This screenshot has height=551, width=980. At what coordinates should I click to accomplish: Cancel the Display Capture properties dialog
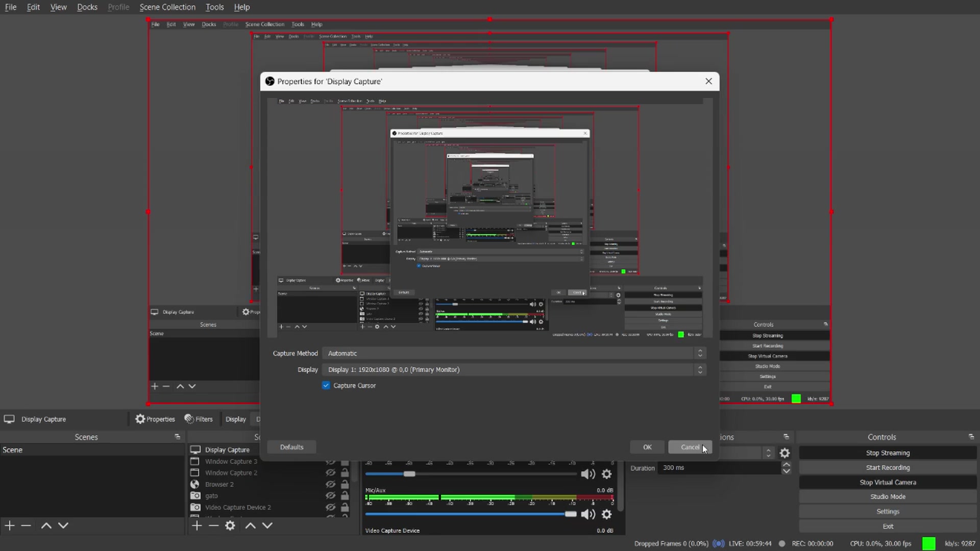[690, 447]
